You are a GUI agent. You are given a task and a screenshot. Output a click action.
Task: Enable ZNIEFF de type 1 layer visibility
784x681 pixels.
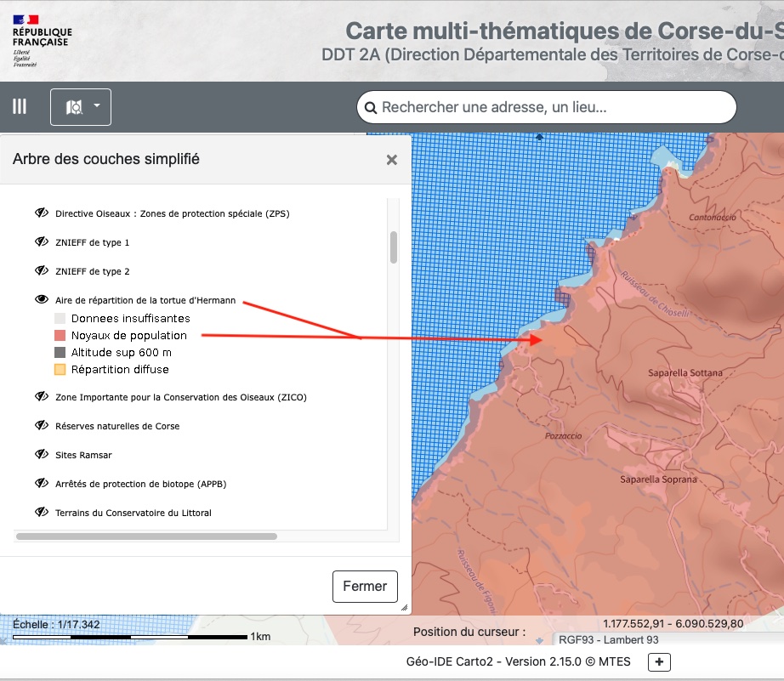pos(40,242)
